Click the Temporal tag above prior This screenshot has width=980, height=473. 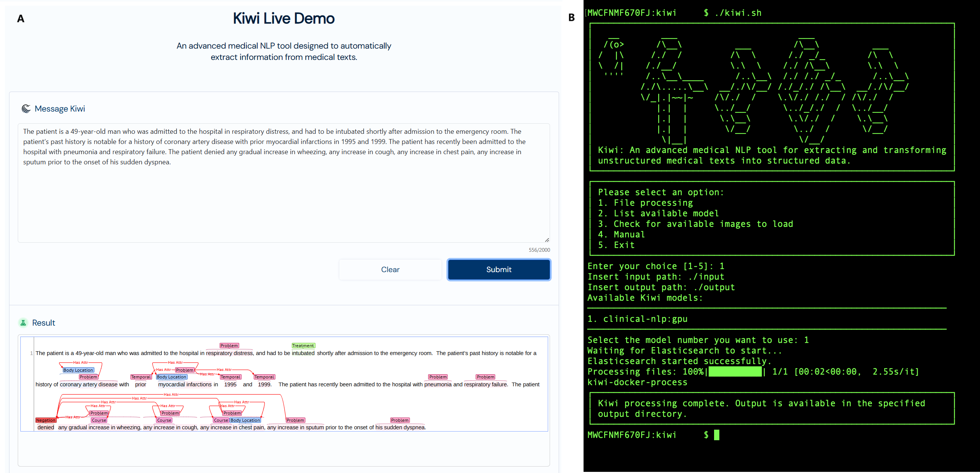(141, 377)
